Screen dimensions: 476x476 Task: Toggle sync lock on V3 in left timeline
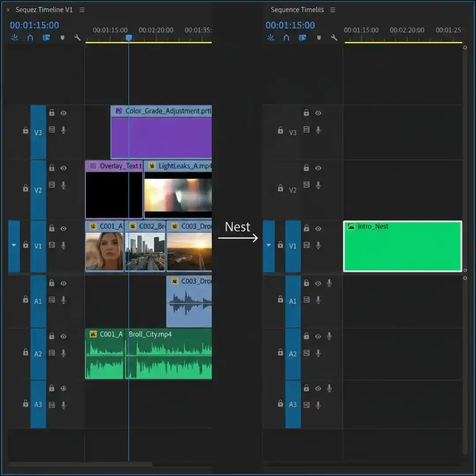tap(52, 130)
